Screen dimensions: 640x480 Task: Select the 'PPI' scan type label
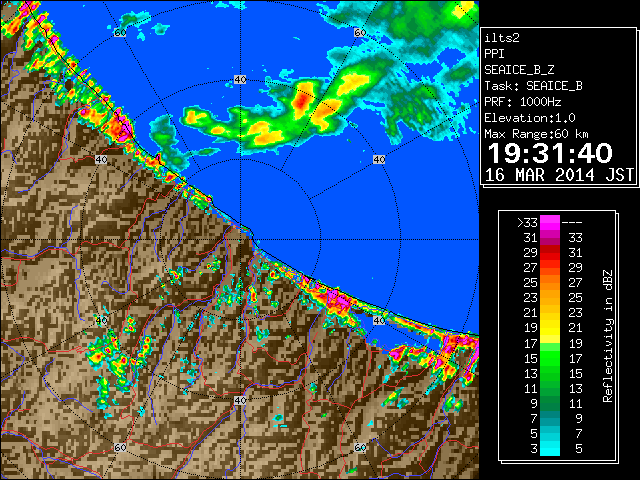[x=494, y=54]
